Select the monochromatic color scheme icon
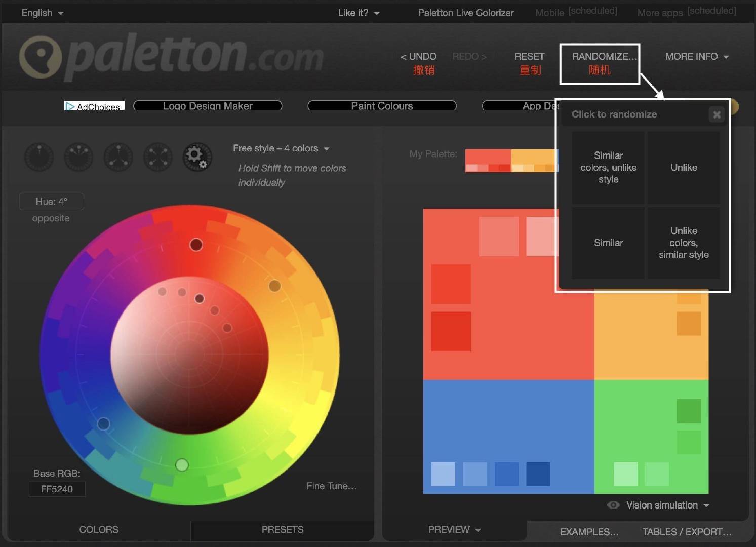 coord(39,157)
